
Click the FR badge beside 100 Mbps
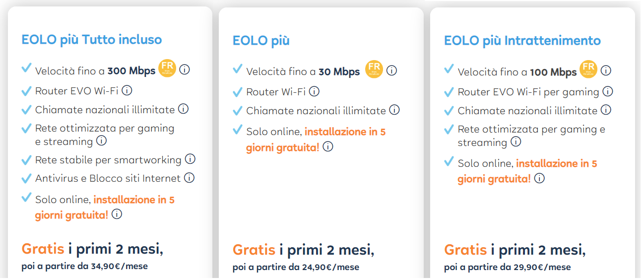588,70
